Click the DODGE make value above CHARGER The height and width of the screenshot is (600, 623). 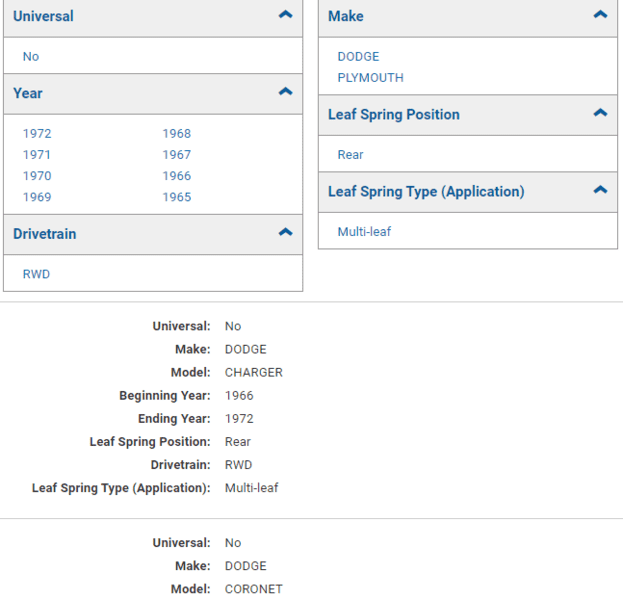[246, 349]
